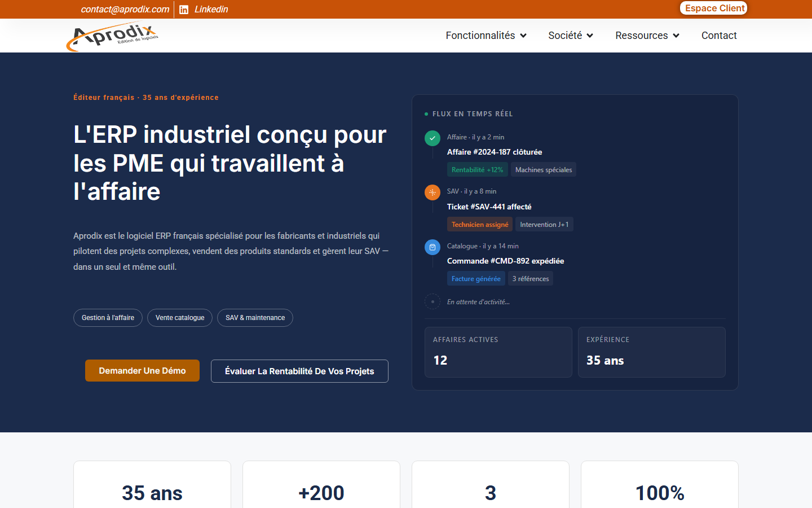
Task: Click the 100% statistic card
Action: point(660,484)
